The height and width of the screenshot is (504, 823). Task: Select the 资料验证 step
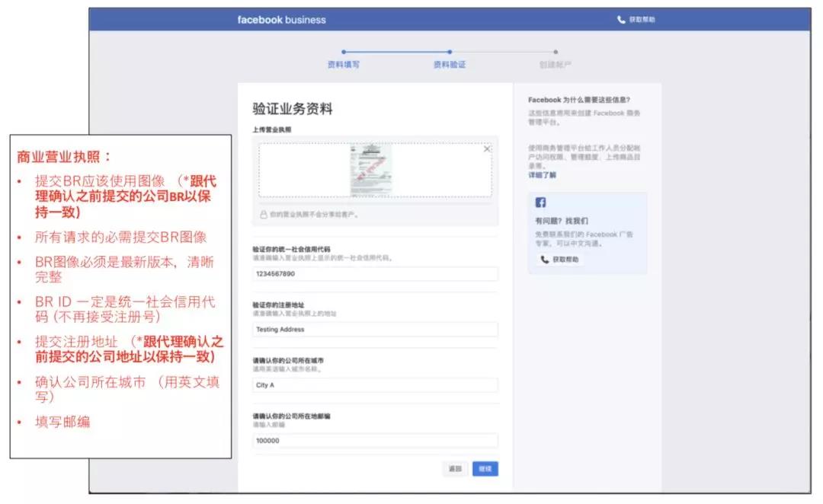[x=450, y=65]
